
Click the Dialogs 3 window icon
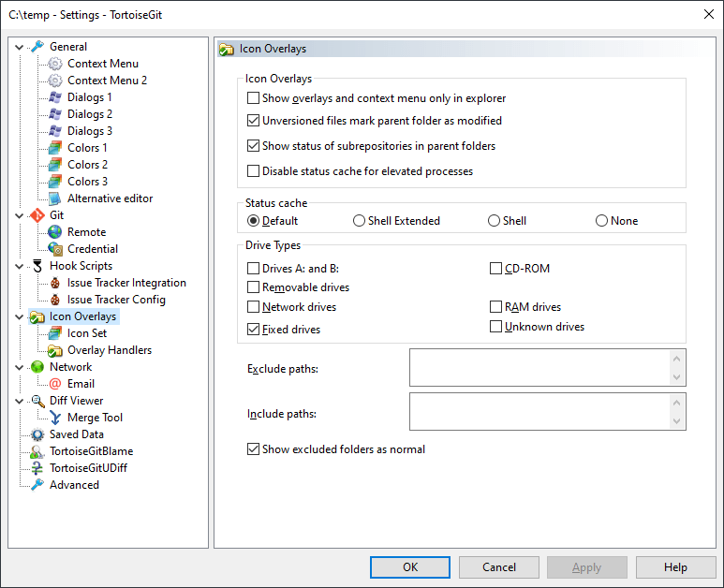pos(55,131)
